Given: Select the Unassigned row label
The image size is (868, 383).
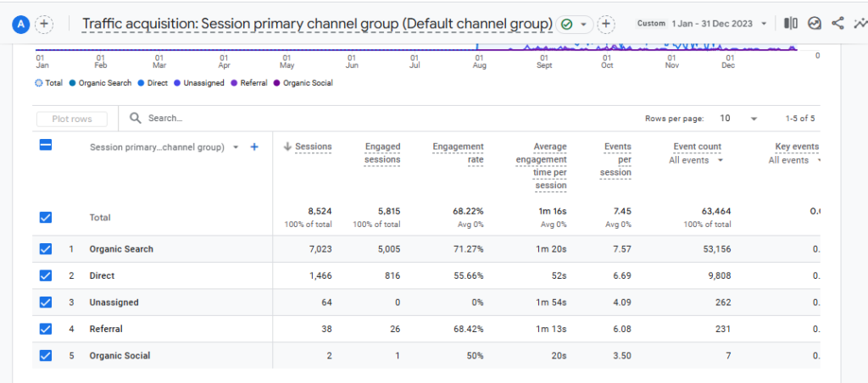Looking at the screenshot, I should (114, 303).
